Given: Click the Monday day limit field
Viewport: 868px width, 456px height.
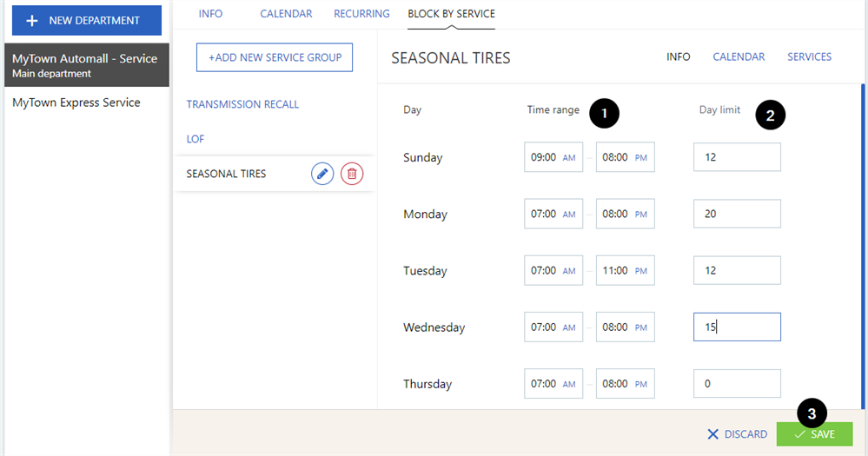Looking at the screenshot, I should [x=737, y=214].
